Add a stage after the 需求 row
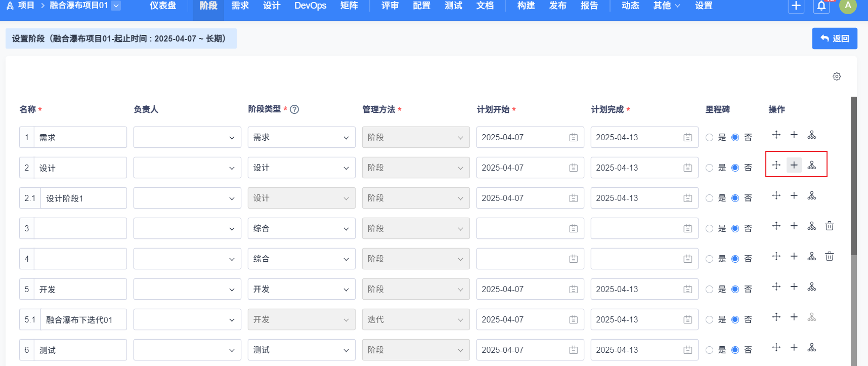Viewport: 868px width, 366px height. click(x=794, y=135)
